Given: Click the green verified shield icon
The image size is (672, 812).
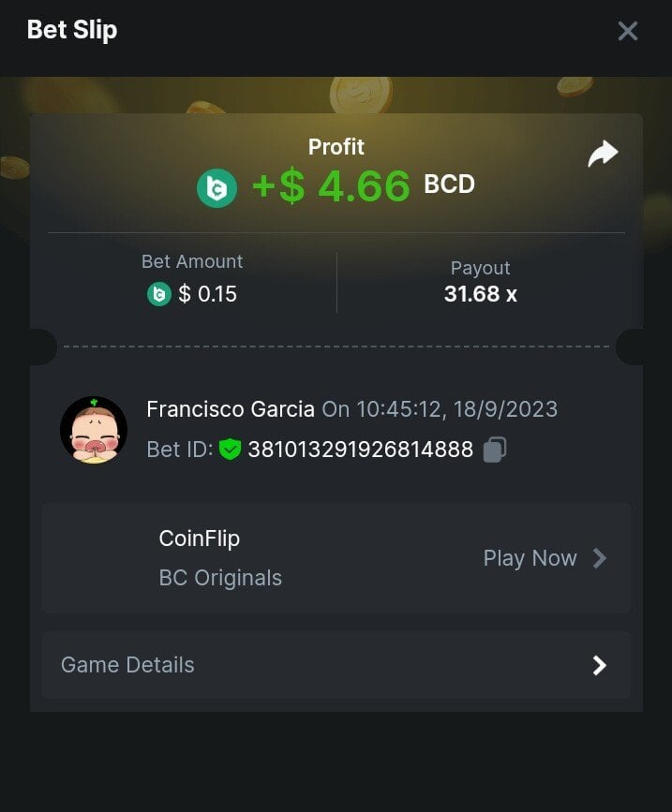Looking at the screenshot, I should 230,449.
